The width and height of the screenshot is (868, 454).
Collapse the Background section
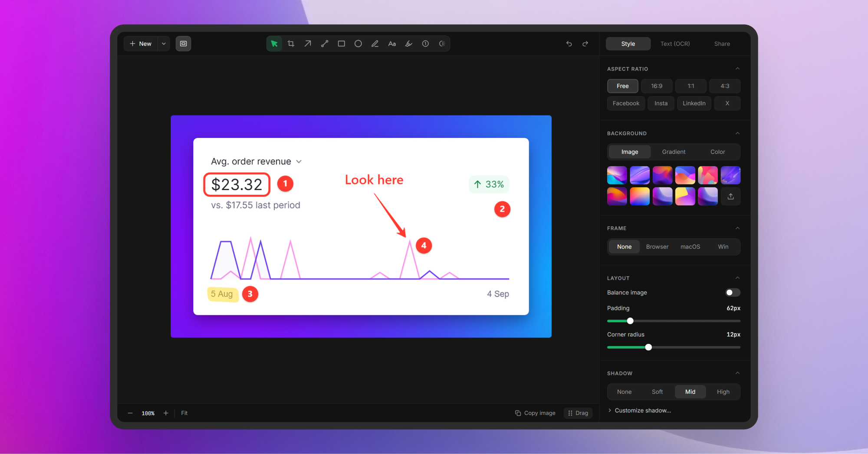(x=737, y=134)
